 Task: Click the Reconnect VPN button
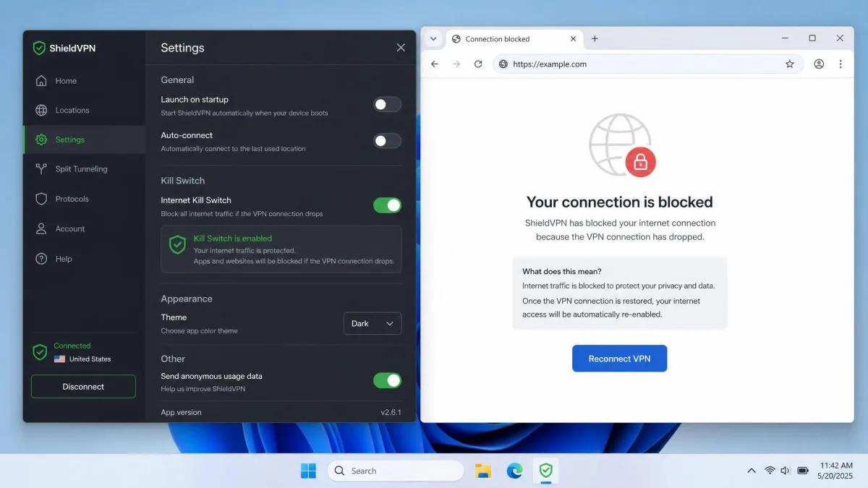click(619, 359)
